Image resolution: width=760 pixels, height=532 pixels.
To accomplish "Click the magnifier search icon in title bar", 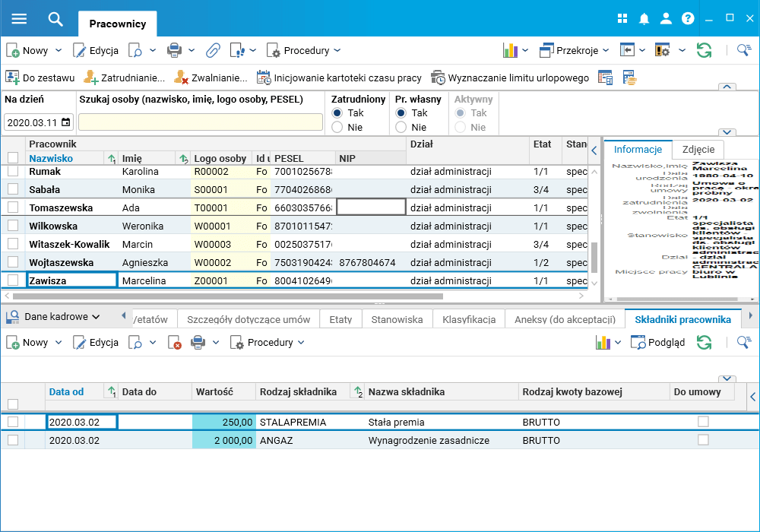I will click(55, 19).
